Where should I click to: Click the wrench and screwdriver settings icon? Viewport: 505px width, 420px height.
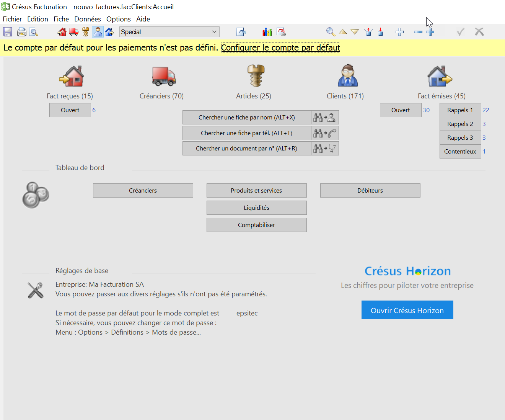36,290
